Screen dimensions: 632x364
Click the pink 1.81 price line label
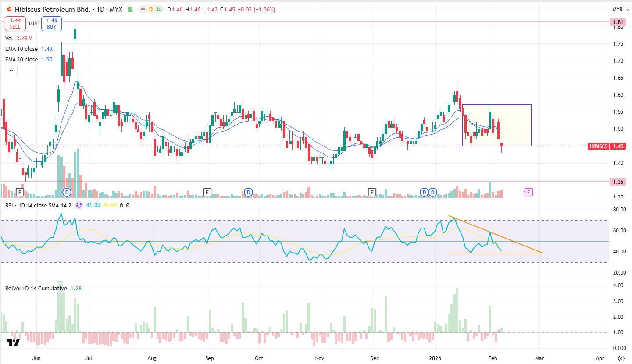click(x=619, y=22)
